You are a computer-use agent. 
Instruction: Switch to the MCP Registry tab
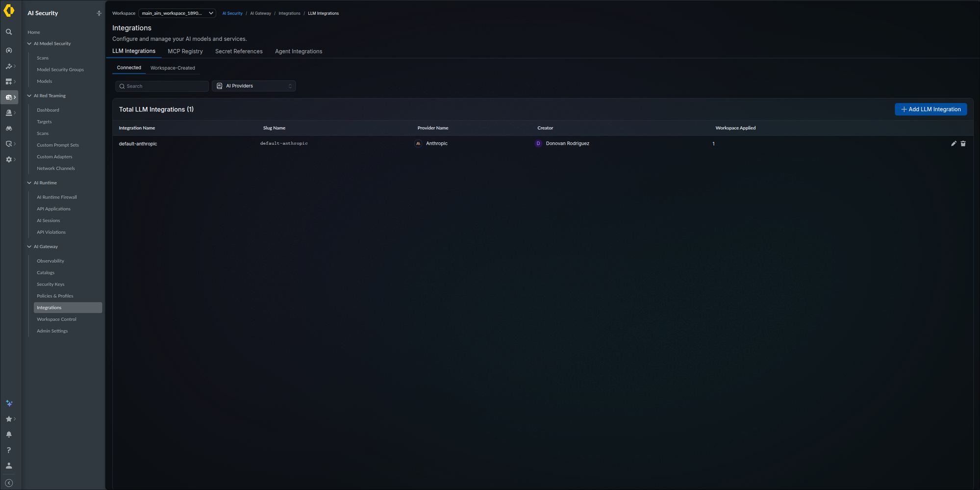pyautogui.click(x=185, y=52)
